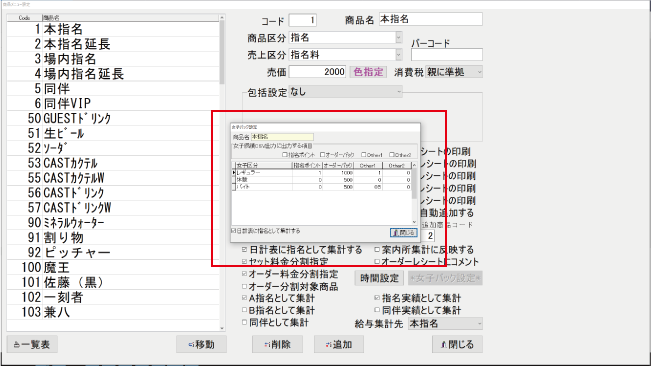Viewport: 651px width, 366px height.
Task: Select list row 92 ピッチャー
Action: (113, 253)
